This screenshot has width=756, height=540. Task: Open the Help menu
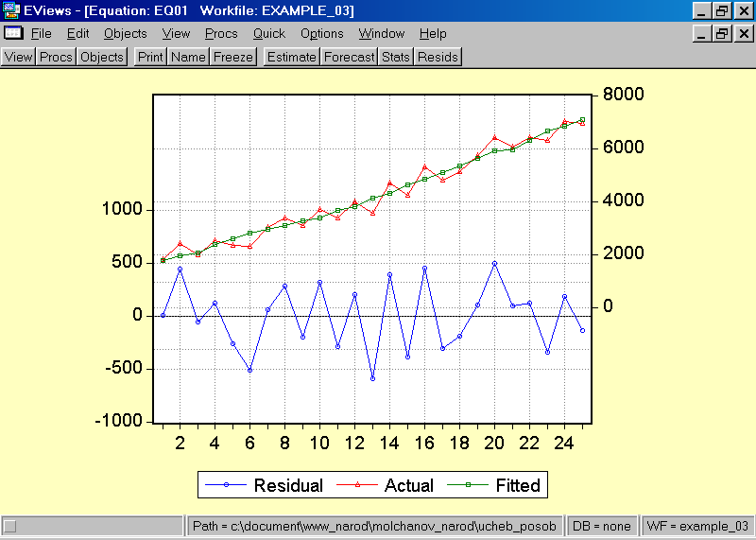433,33
